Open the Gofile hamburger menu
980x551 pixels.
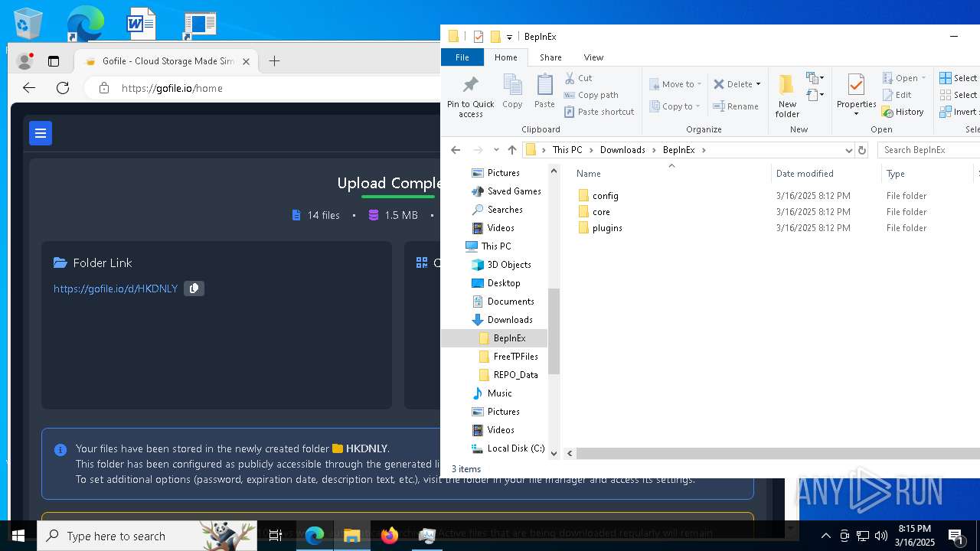tap(41, 133)
